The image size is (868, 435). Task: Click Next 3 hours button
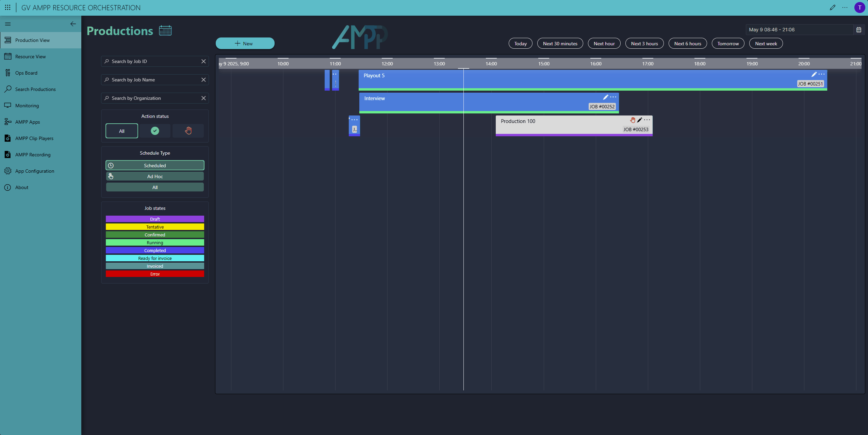coord(644,44)
